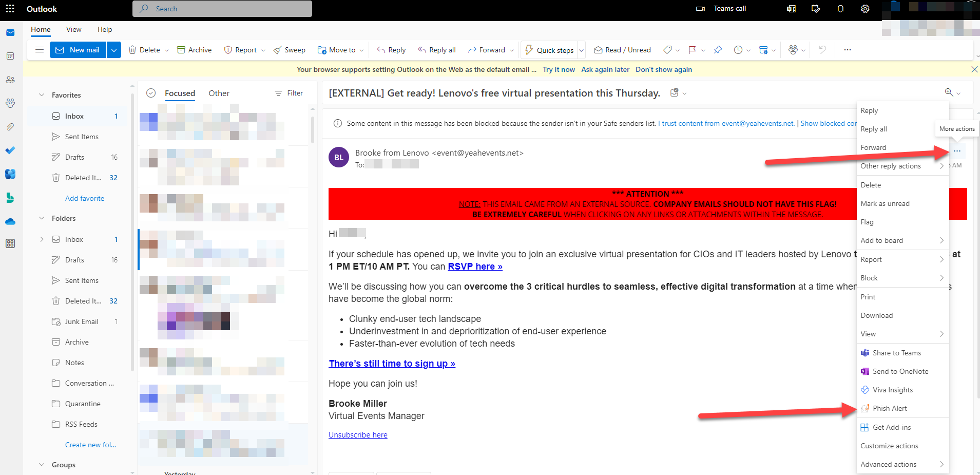Collapse the Favorites section
The width and height of the screenshot is (980, 475).
[x=42, y=95]
